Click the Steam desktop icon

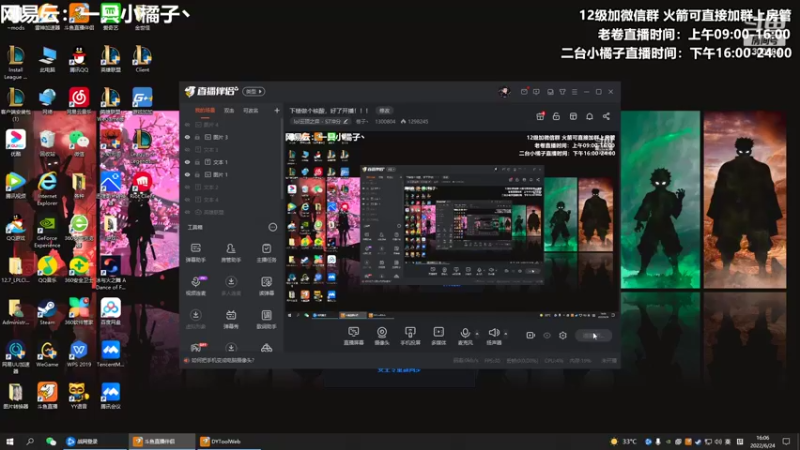pos(47,312)
